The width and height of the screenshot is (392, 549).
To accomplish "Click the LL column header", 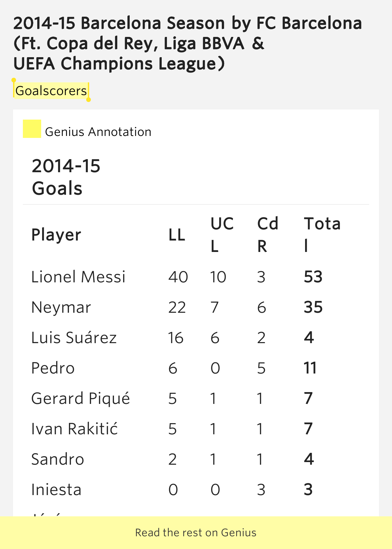I will click(x=177, y=235).
